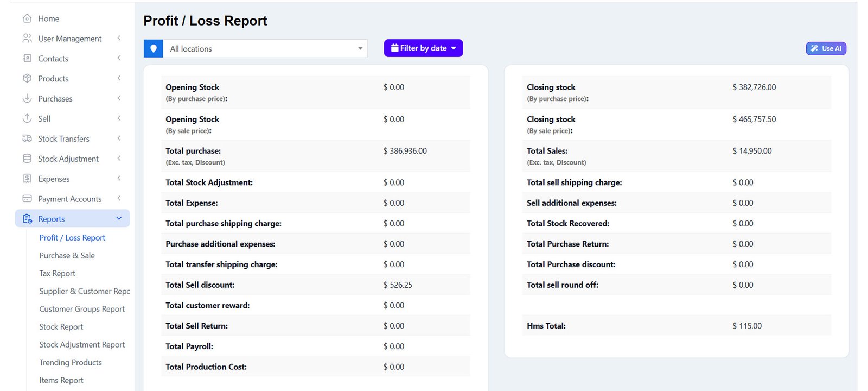Click the Total purchase value $ 386,936.00

click(405, 151)
